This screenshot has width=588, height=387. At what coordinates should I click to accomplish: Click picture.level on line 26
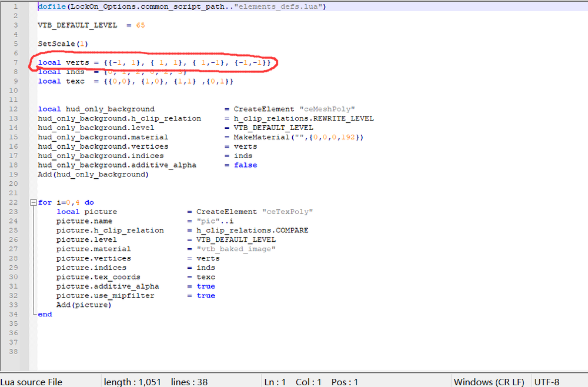tap(86, 239)
